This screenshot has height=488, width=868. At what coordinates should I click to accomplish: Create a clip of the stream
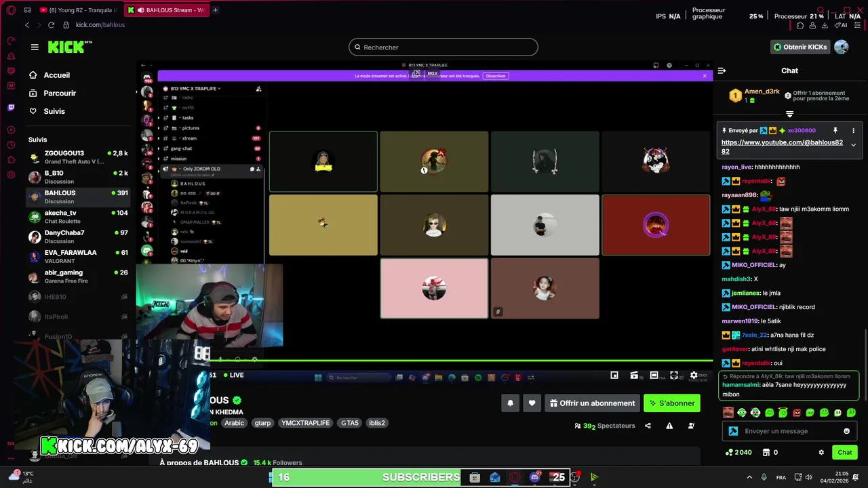click(x=634, y=375)
